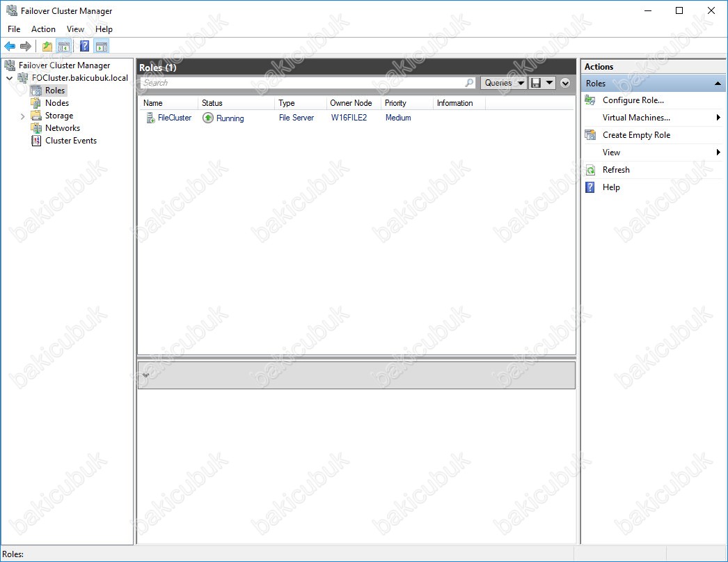
Task: Collapse the FOCluster.bakicubuk.local tree node
Action: (x=9, y=78)
